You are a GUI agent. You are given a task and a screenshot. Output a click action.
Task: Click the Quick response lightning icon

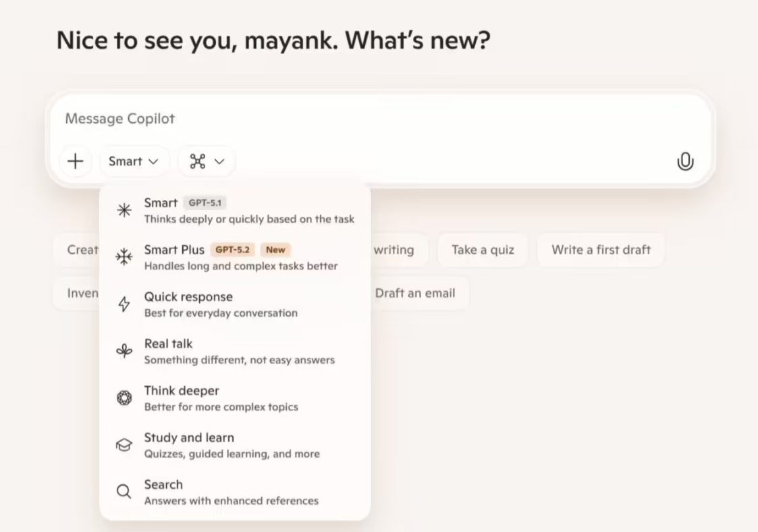pyautogui.click(x=124, y=304)
